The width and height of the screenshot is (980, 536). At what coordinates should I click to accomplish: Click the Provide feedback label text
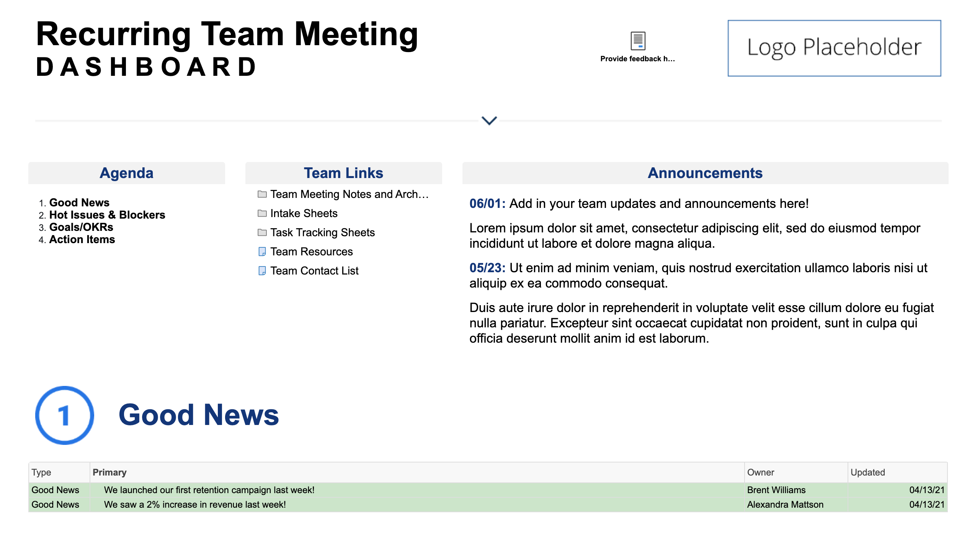638,59
